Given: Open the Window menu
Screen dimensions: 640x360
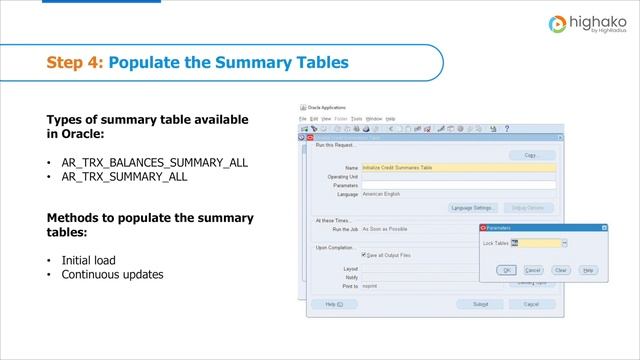Looking at the screenshot, I should point(374,119).
